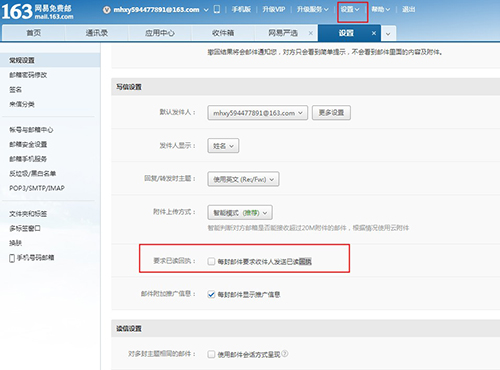
Task: Open POP3/SMTP/IMAP settings in the sidebar
Action: [37, 188]
